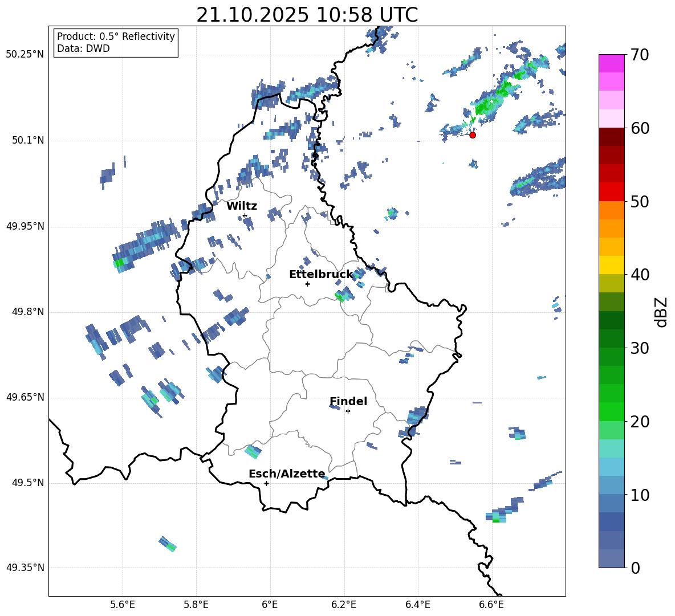The width and height of the screenshot is (675, 616).
Task: Click the cross marker below the Wiltz label
Action: pyautogui.click(x=245, y=215)
